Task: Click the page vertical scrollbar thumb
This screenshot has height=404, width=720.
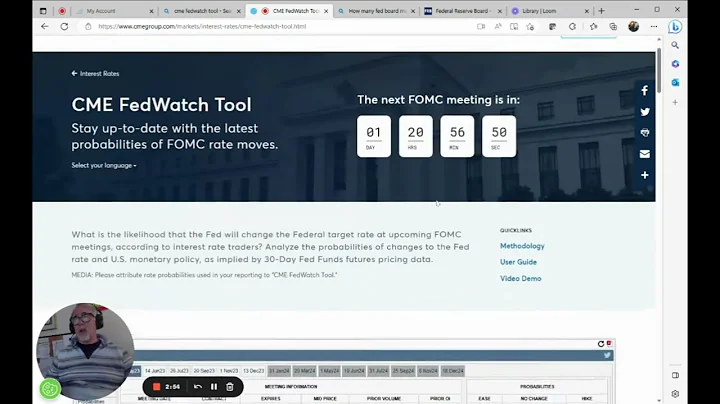Action: click(659, 70)
